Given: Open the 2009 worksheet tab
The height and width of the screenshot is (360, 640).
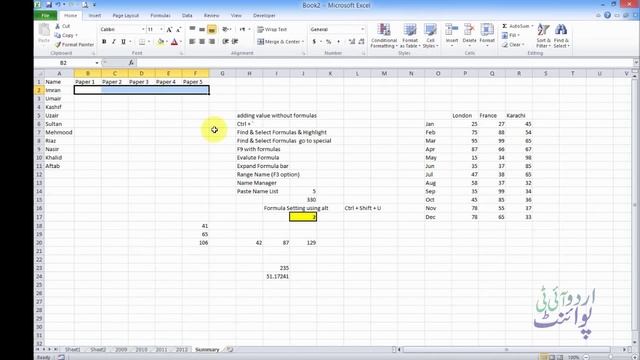Looking at the screenshot, I should click(121, 349).
